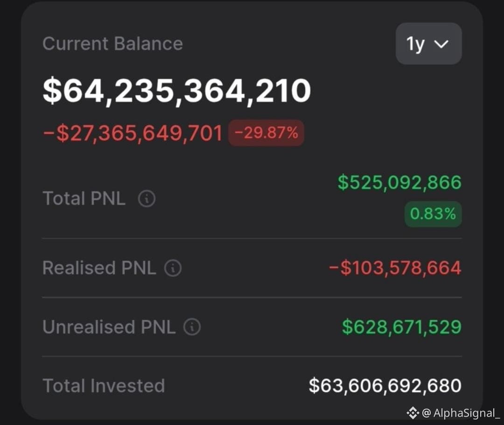The height and width of the screenshot is (425, 504).
Task: Click the -$27,365,649,701 balance change
Action: 133,133
